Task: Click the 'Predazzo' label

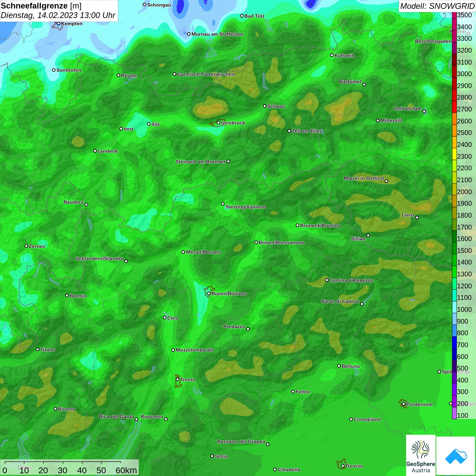Action: click(x=234, y=326)
